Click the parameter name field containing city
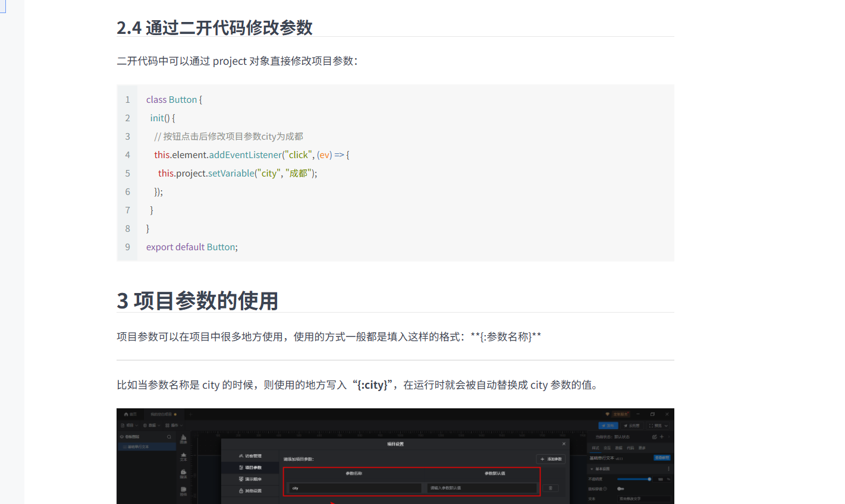This screenshot has width=845, height=504. point(354,488)
